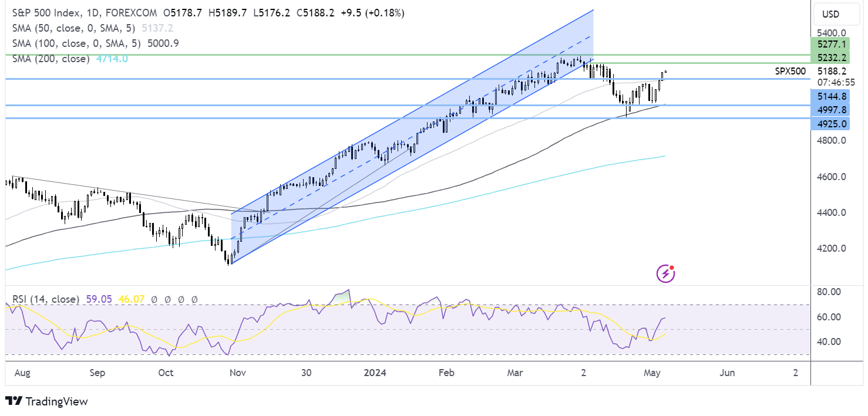This screenshot has width=868, height=416.
Task: Click the Oct label on time axis
Action: [x=167, y=373]
